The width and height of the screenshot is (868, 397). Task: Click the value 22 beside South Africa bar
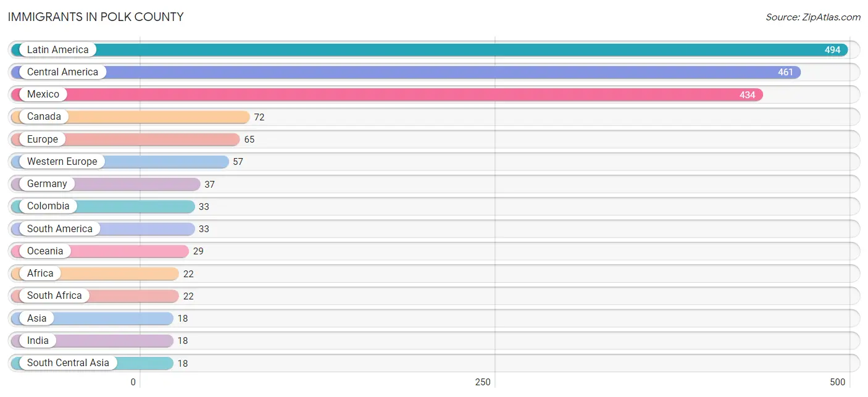click(x=188, y=296)
